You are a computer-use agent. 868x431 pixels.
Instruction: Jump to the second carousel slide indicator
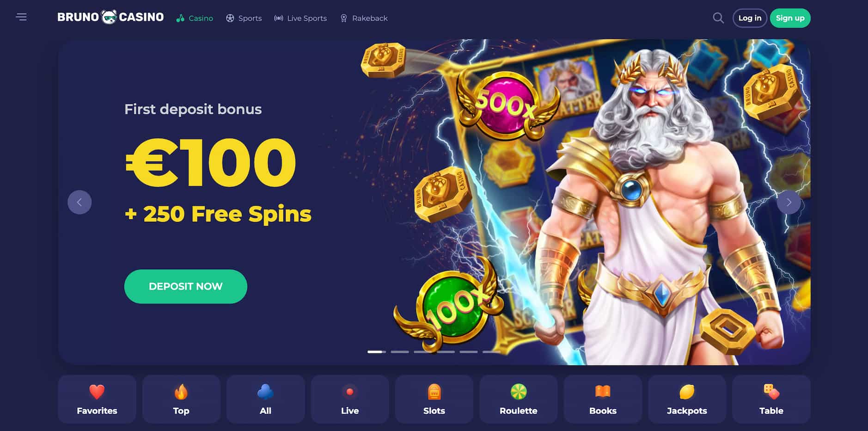400,352
